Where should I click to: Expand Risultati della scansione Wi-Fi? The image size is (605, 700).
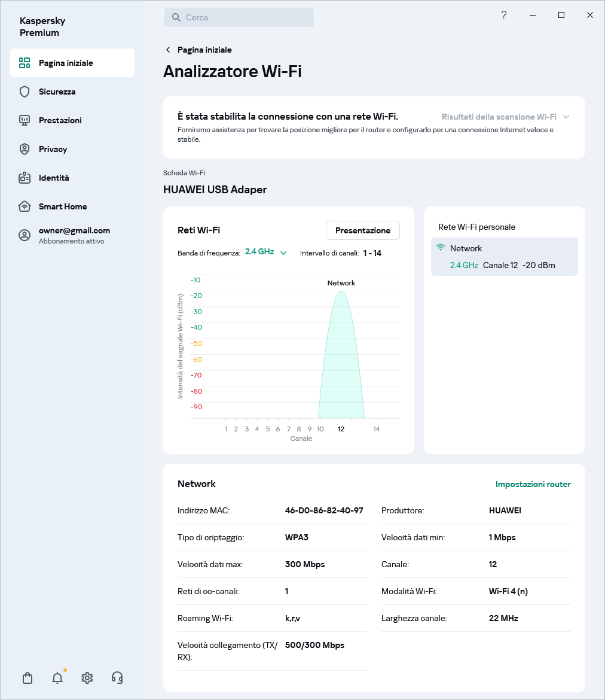click(506, 117)
